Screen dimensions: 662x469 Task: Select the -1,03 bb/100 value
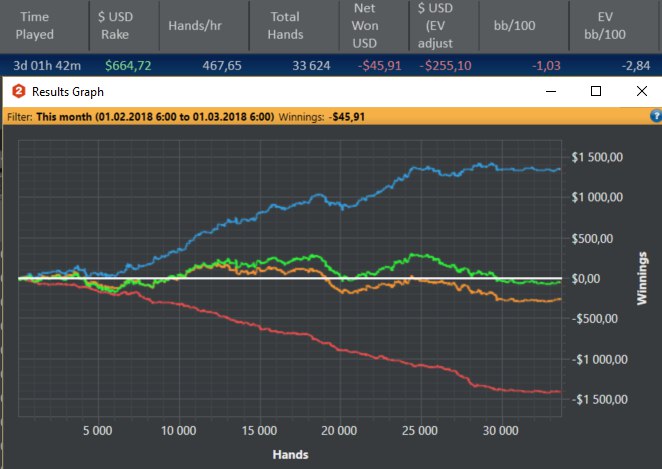coord(546,66)
